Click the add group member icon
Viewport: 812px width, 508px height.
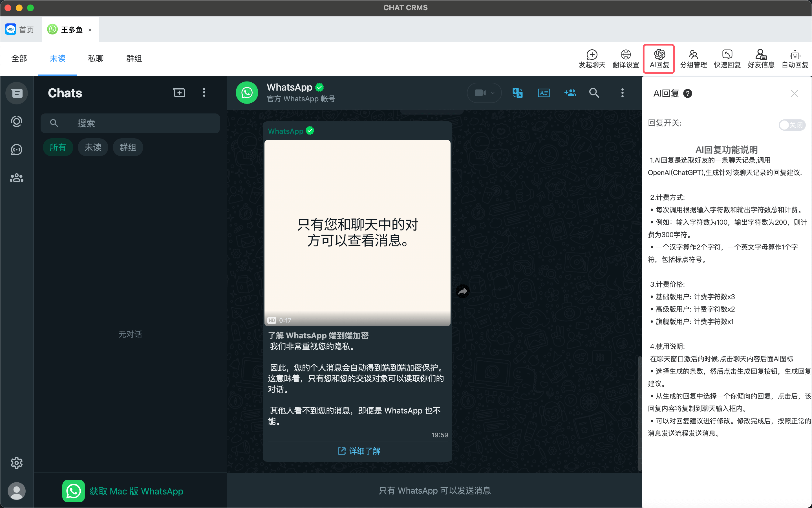[x=570, y=93]
